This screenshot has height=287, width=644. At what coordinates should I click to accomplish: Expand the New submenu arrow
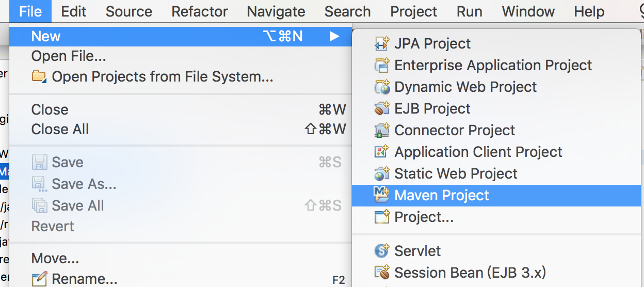[x=335, y=37]
